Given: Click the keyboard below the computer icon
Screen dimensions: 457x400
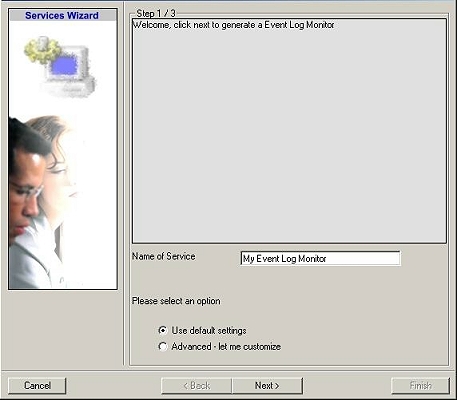Looking at the screenshot, I should click(x=68, y=87).
